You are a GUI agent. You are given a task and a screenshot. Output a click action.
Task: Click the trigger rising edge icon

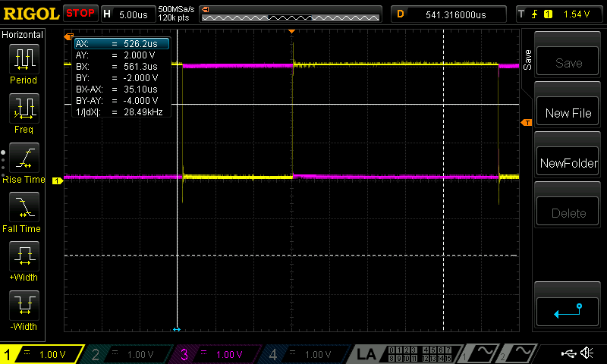535,14
